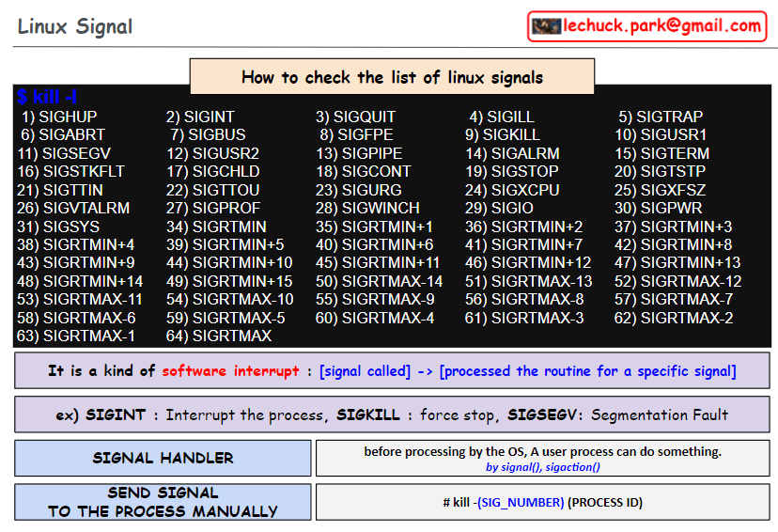Select the "by signal(), sigaction()" blue text
This screenshot has width=778, height=532.
pos(543,466)
